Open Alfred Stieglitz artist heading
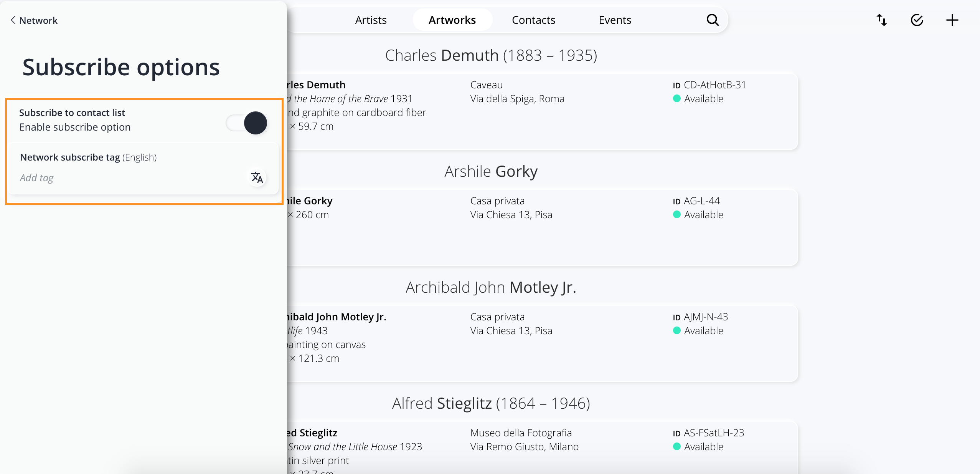The image size is (980, 474). pyautogui.click(x=491, y=403)
